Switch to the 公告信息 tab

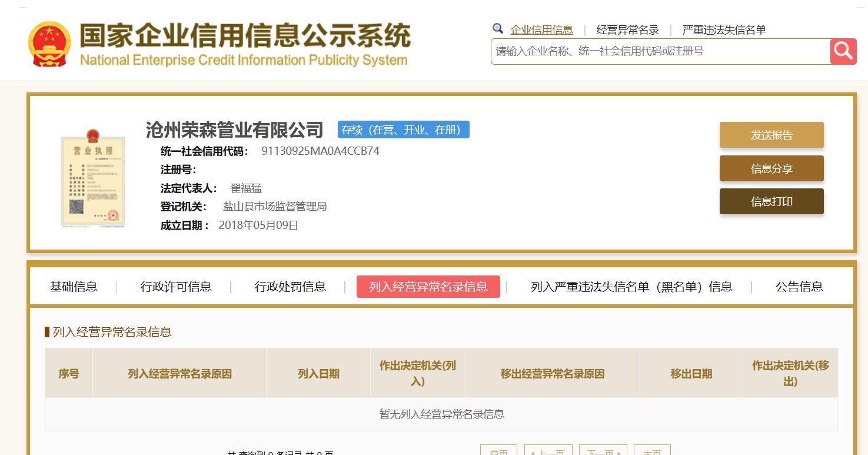point(799,287)
